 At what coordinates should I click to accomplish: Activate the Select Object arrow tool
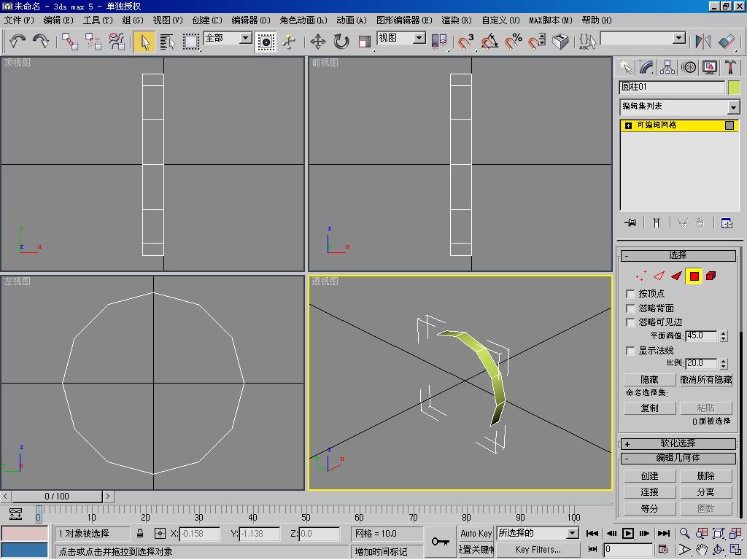144,42
